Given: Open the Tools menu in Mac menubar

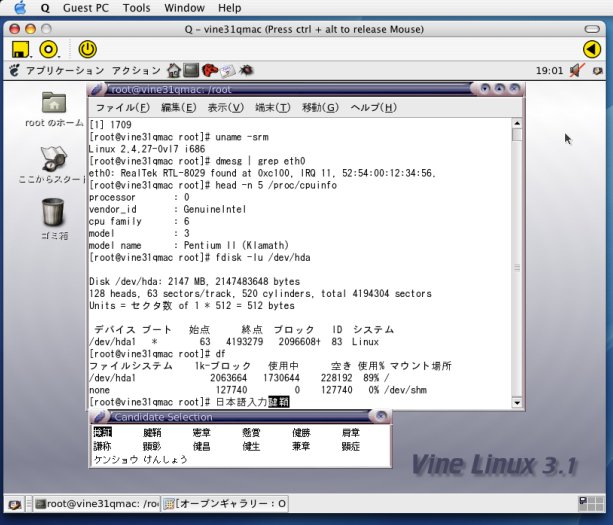Looking at the screenshot, I should coord(136,8).
